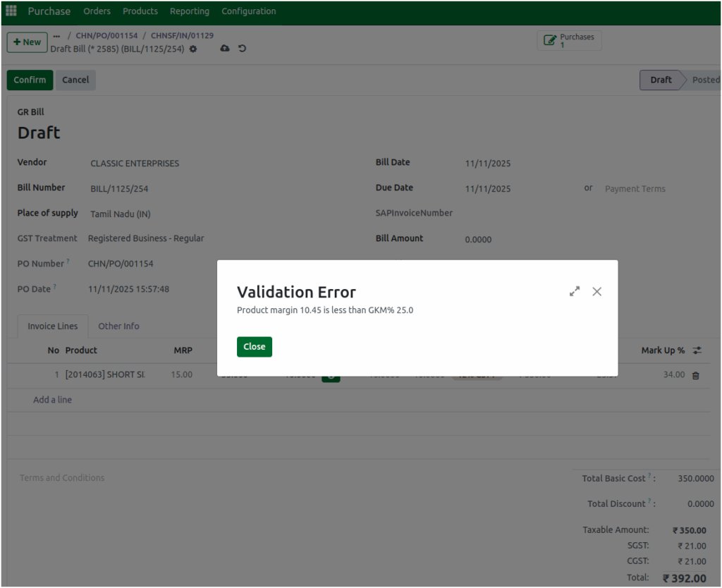Open the apps grid menu
Screen dimensions: 722x588
point(11,10)
